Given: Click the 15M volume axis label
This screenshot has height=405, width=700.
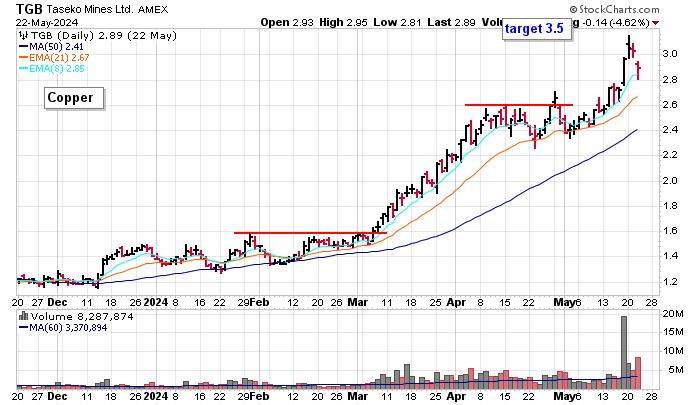Looking at the screenshot, I should (673, 332).
